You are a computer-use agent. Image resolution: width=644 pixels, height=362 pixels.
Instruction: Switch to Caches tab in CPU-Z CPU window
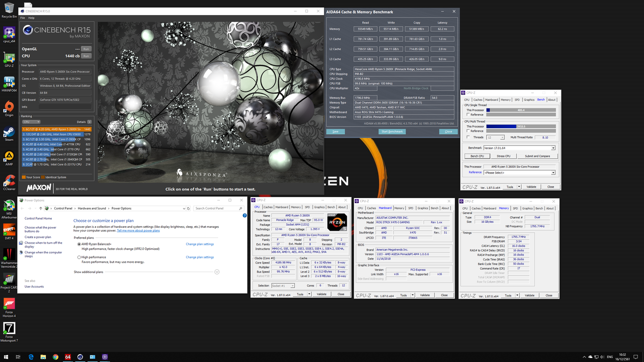(x=268, y=207)
